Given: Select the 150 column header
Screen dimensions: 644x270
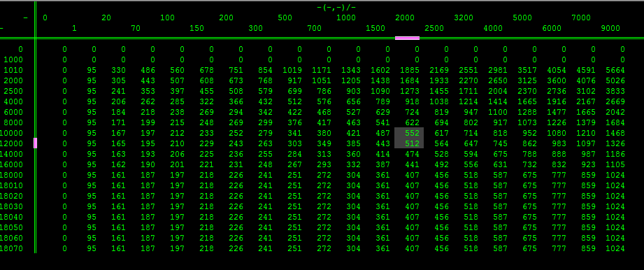Looking at the screenshot, I should coord(196,29).
